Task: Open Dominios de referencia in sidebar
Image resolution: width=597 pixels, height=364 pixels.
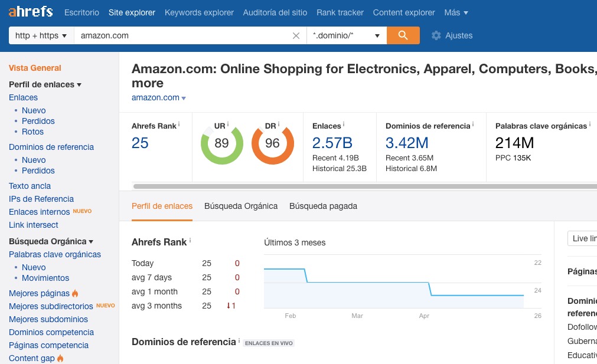Action: (51, 147)
